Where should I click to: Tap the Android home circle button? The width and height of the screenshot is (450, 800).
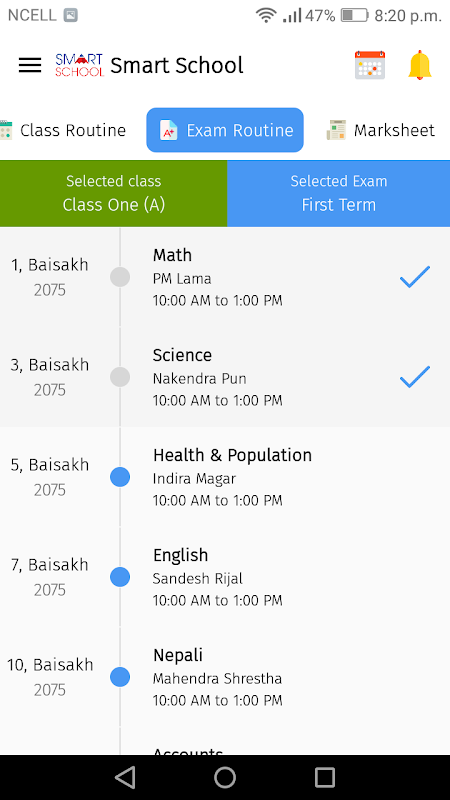tap(225, 778)
